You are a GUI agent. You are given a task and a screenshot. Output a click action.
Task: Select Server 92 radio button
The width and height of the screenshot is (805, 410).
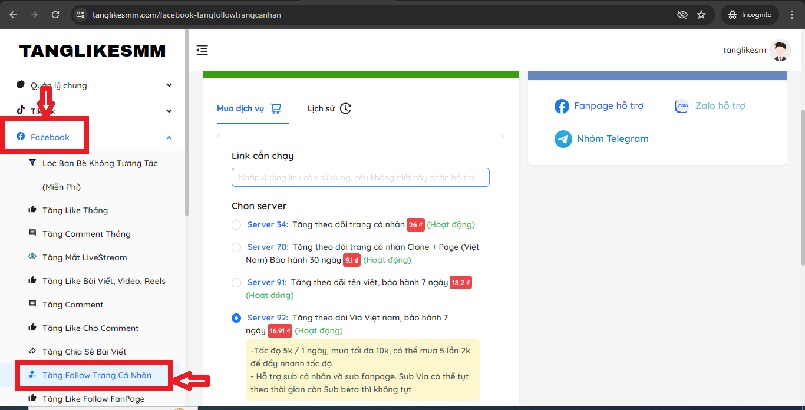(x=236, y=318)
